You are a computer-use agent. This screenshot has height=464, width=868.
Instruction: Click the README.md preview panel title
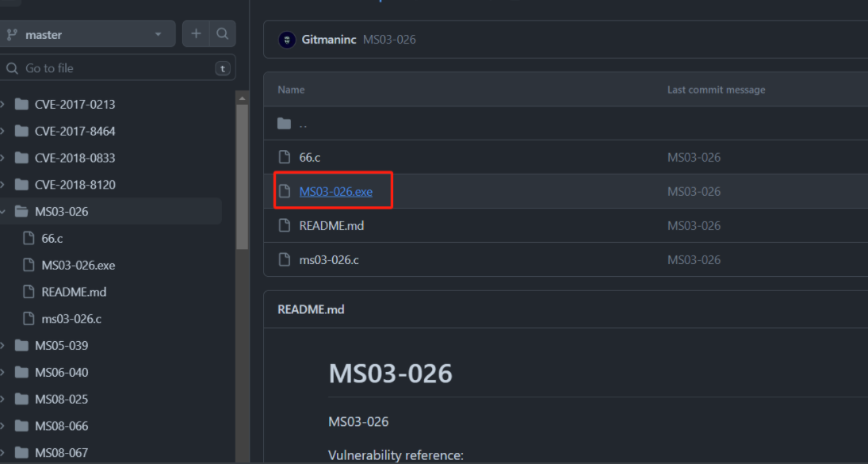pos(311,309)
